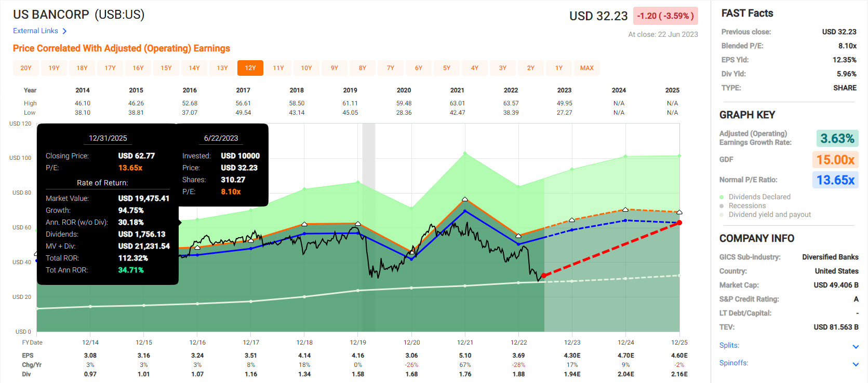The width and height of the screenshot is (868, 383).
Task: Click the 15.00x GDF orange swatch
Action: (835, 159)
